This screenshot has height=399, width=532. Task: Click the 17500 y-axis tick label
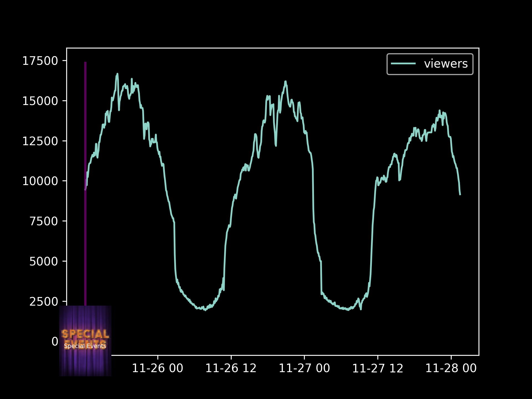(x=40, y=61)
